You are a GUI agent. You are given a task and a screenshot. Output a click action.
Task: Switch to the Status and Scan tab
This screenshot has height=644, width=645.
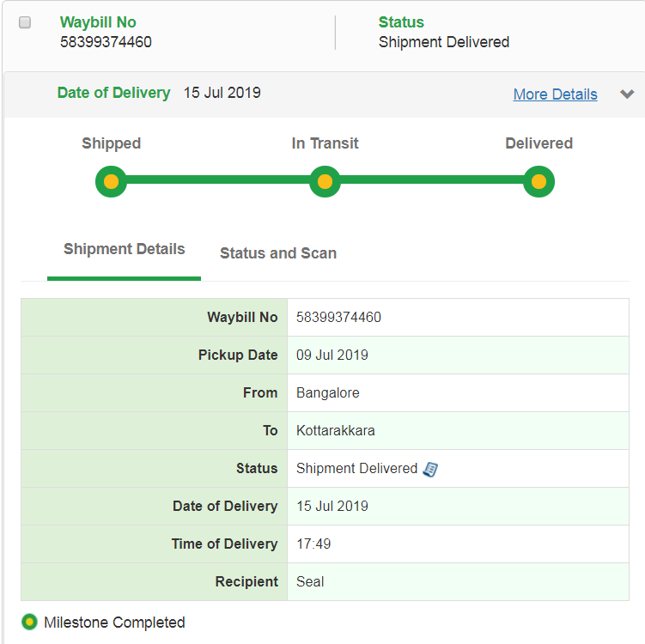tap(278, 253)
